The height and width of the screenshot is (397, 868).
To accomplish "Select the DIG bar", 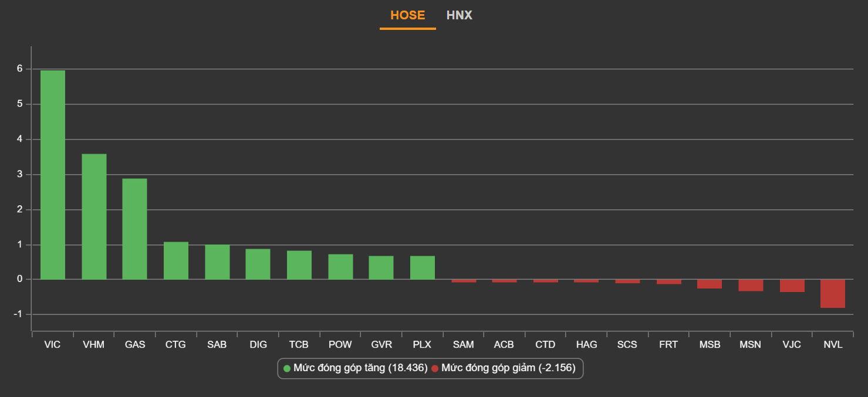I will (258, 264).
